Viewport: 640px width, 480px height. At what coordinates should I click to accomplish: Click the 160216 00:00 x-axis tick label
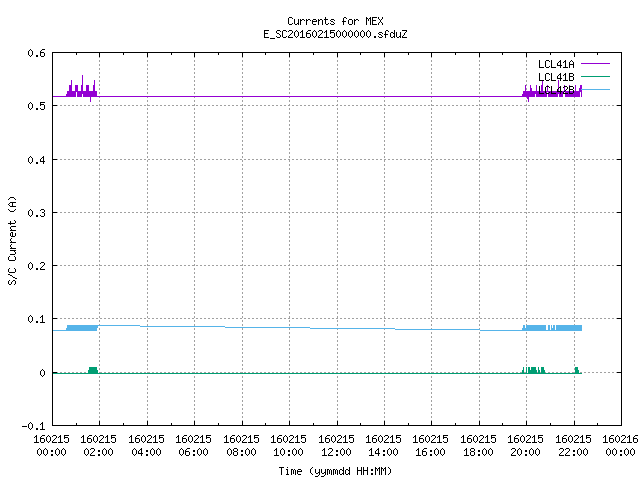click(620, 446)
